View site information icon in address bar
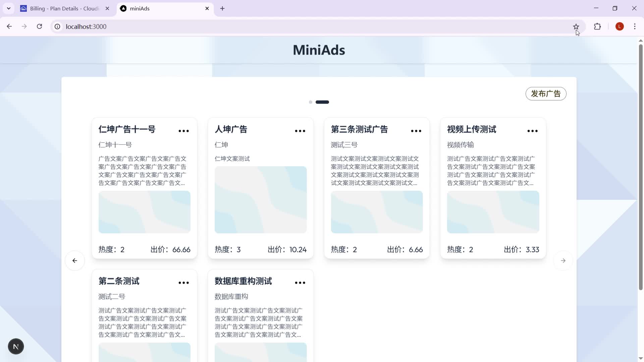Image resolution: width=644 pixels, height=362 pixels. point(58,26)
